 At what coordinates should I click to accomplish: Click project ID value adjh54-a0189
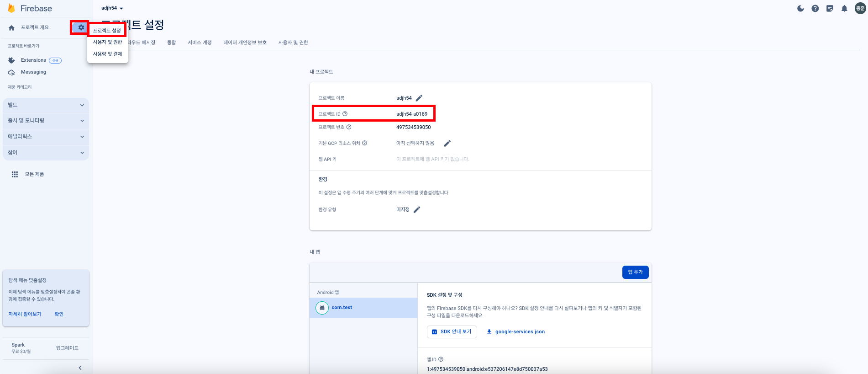(412, 114)
